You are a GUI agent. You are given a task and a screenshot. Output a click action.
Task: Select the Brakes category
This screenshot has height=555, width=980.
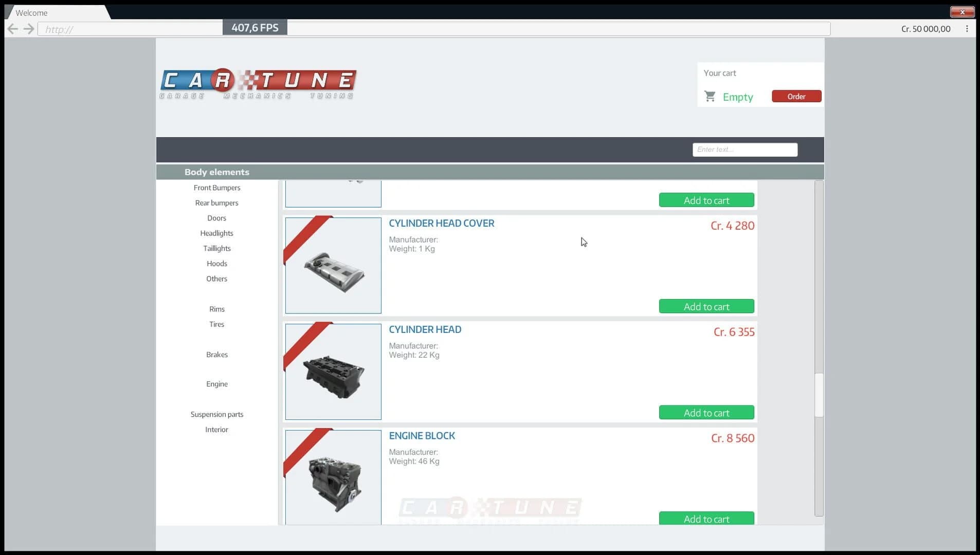click(x=216, y=355)
